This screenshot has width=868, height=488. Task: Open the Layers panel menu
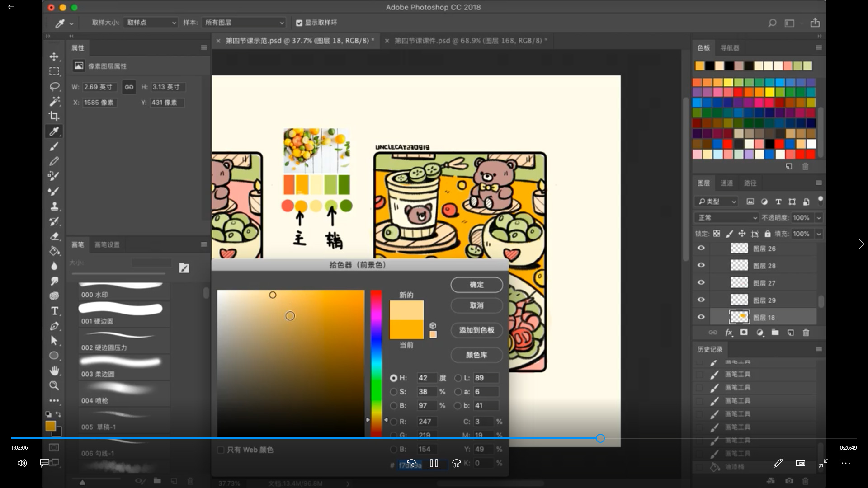click(x=819, y=183)
